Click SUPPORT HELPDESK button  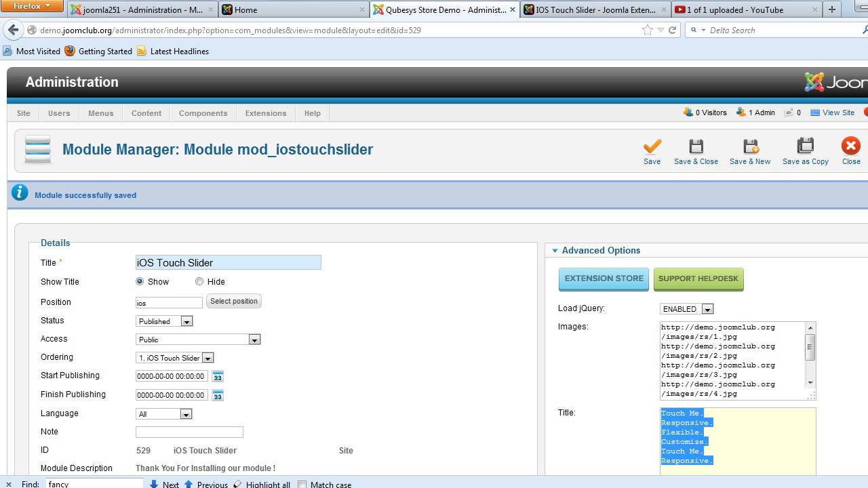698,279
